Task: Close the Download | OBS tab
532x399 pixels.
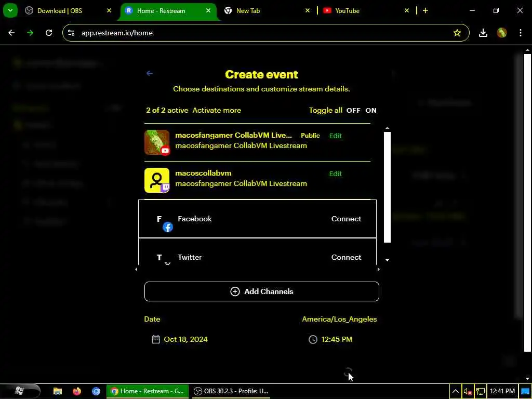Action: 109,10
